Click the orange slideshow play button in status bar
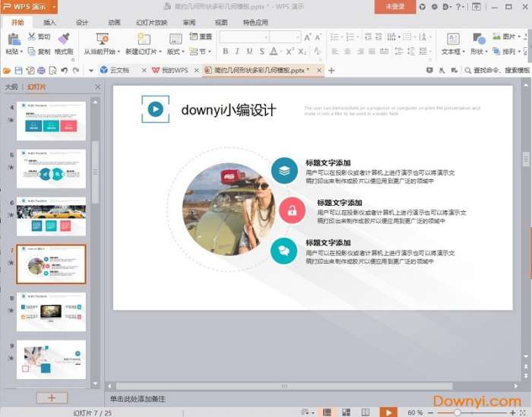Viewport: 532px width, 417px height. click(x=388, y=412)
